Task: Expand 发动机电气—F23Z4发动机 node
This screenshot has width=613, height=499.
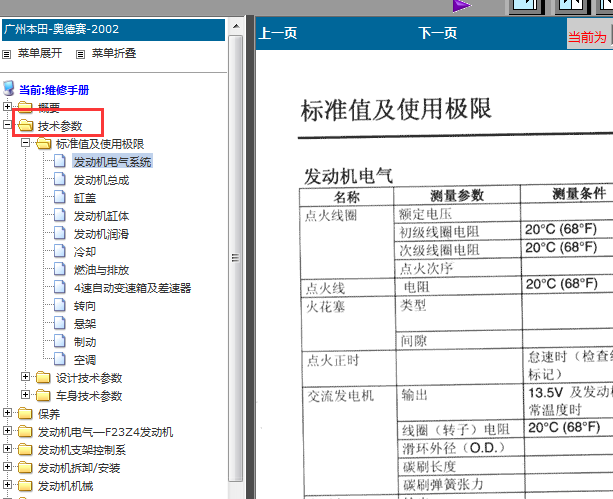Action: coord(7,430)
